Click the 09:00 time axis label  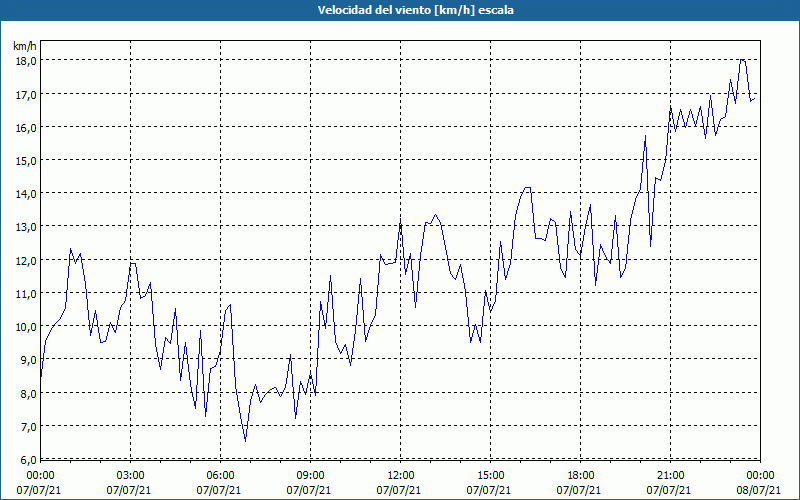point(311,476)
